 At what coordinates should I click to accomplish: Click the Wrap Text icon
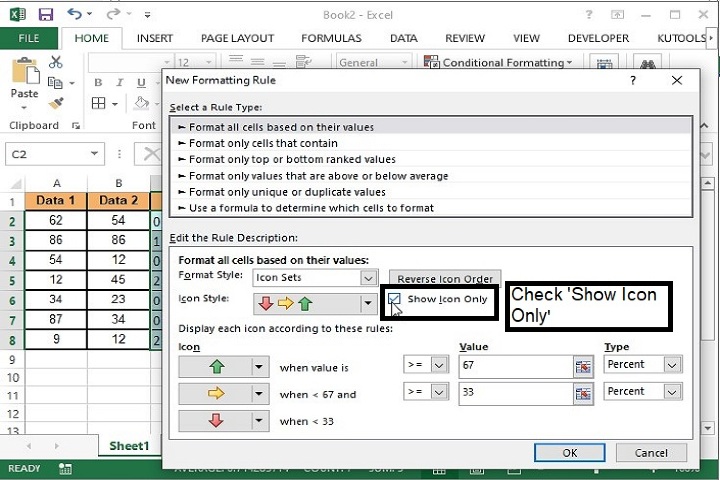(x=304, y=62)
